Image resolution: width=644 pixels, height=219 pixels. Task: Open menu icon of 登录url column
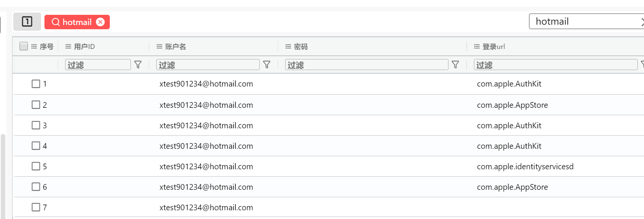pyautogui.click(x=477, y=46)
